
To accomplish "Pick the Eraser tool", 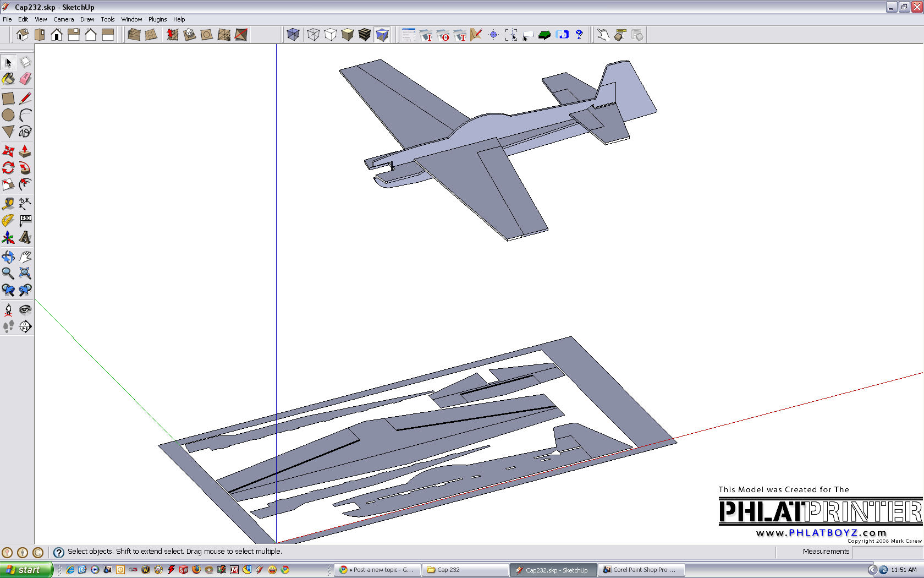I will coord(25,79).
